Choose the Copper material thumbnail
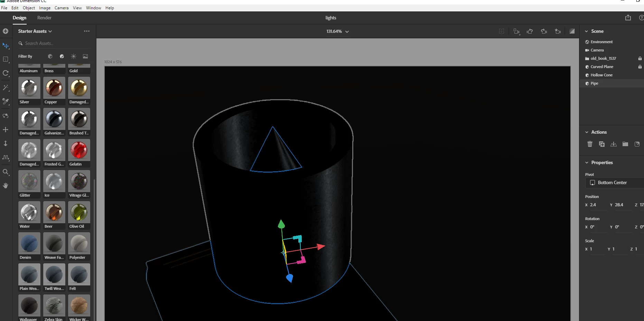 tap(54, 87)
